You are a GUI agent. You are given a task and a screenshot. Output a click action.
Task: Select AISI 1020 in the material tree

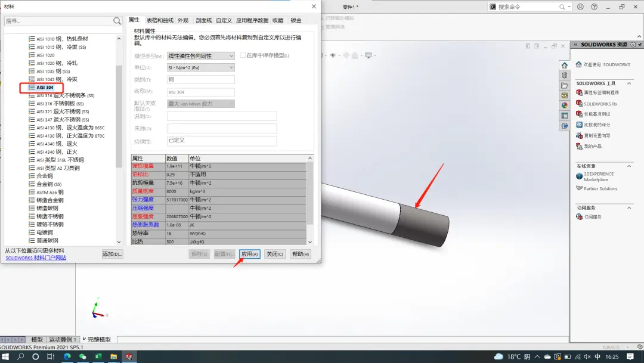coord(45,55)
